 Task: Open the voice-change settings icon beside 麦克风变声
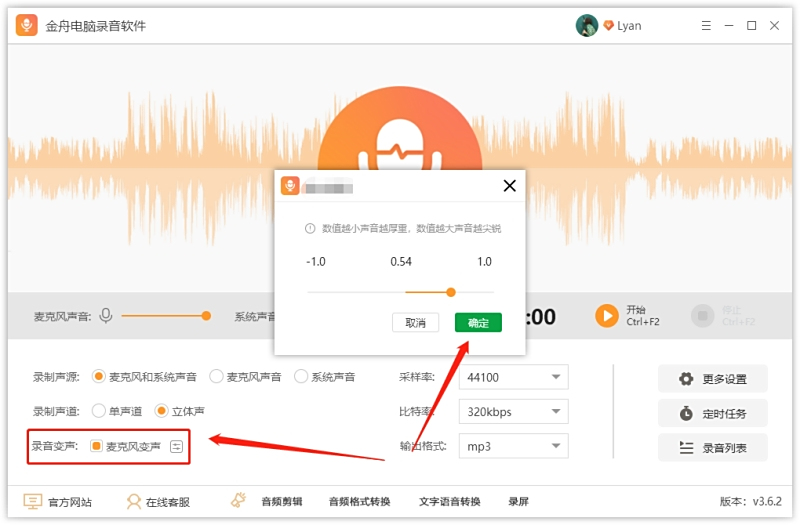click(x=176, y=446)
